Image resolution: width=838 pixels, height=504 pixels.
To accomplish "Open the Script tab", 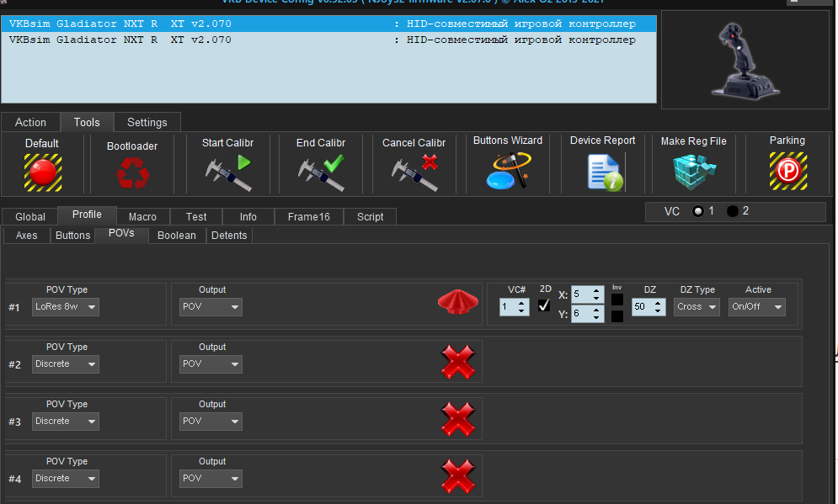I will [x=370, y=217].
